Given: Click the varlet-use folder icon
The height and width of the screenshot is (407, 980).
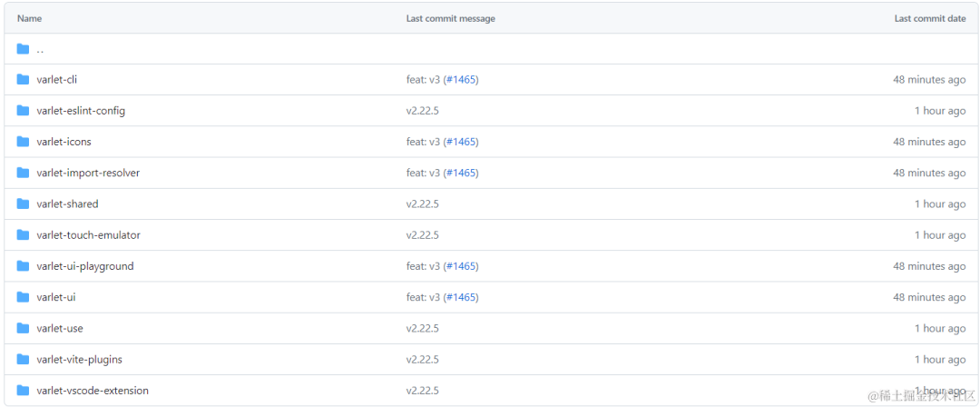Looking at the screenshot, I should (x=23, y=328).
